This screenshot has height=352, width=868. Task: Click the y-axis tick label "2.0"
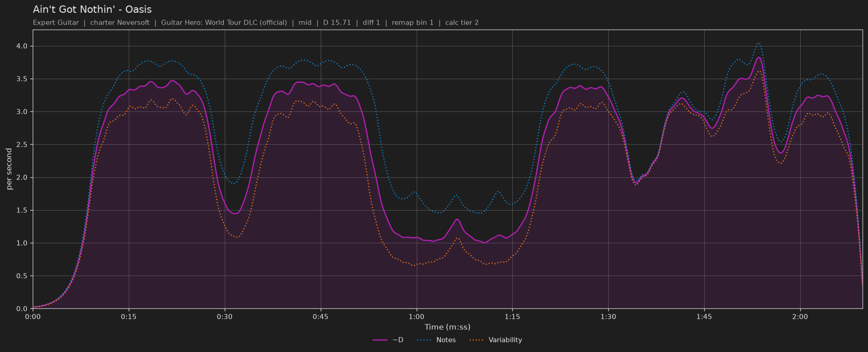tap(22, 178)
